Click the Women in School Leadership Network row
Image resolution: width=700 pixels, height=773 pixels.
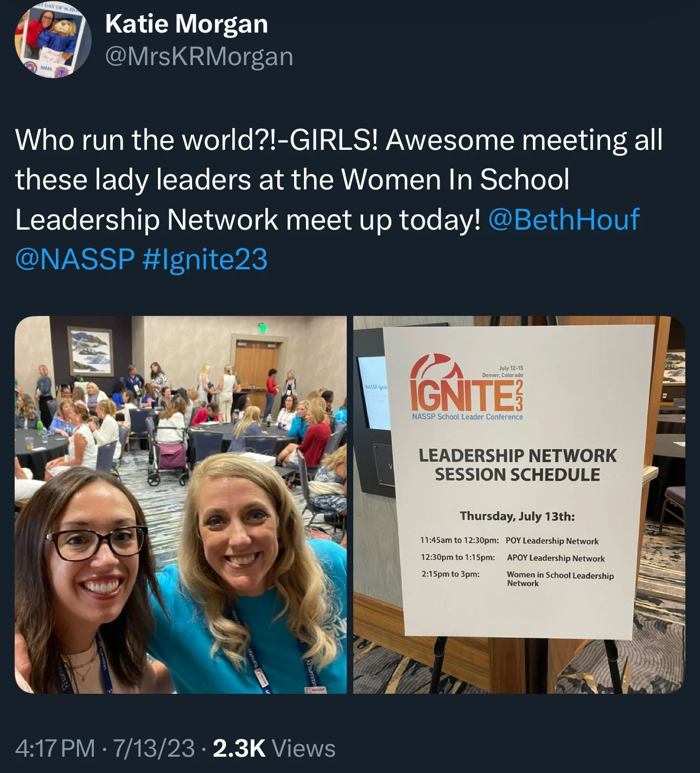tap(517, 578)
